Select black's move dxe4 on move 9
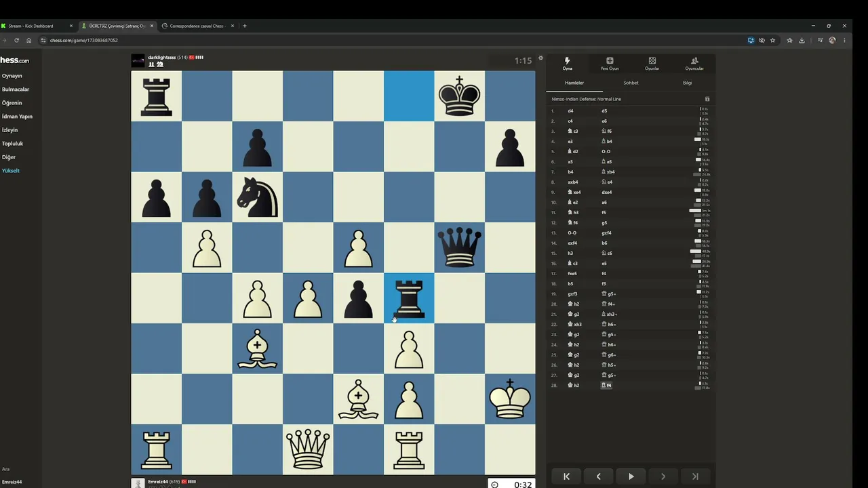 click(607, 192)
